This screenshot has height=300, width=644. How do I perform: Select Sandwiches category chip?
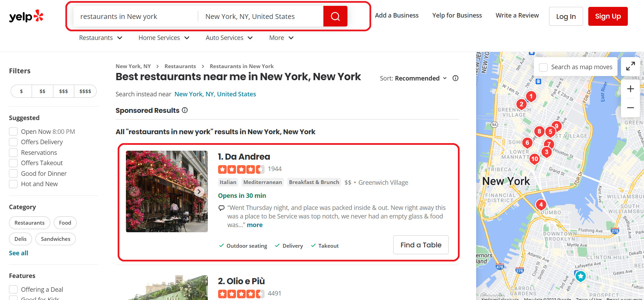(x=55, y=239)
